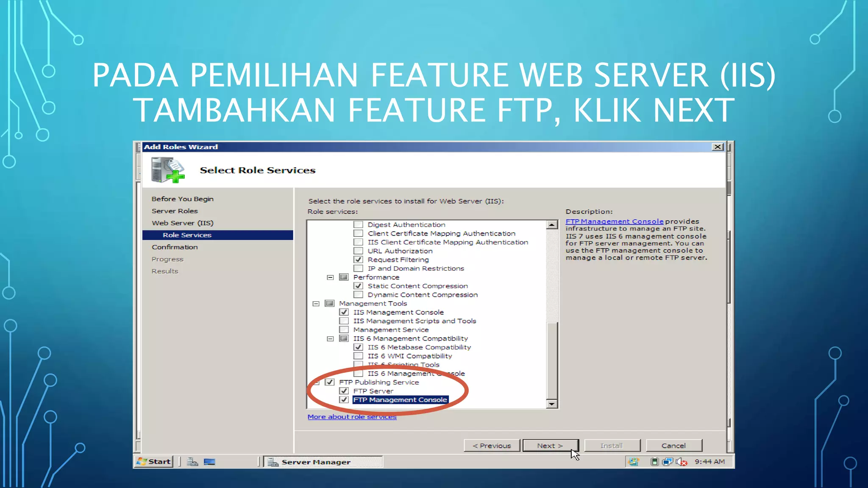Collapse the Performance tree node

tap(330, 277)
